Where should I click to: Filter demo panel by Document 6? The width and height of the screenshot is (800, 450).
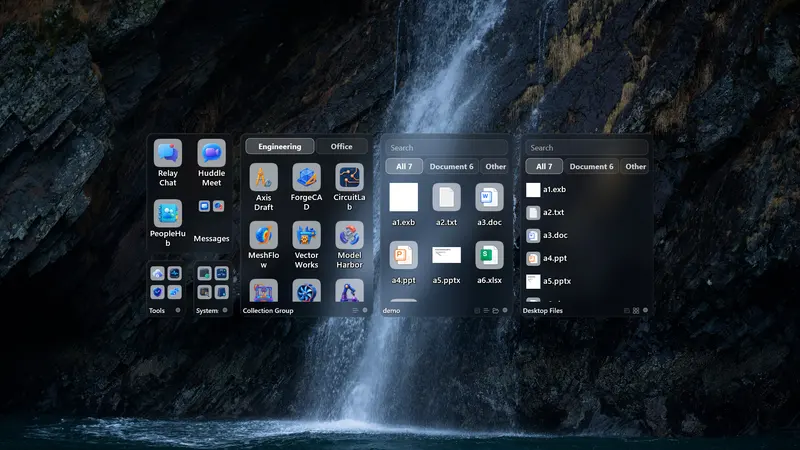(x=451, y=166)
